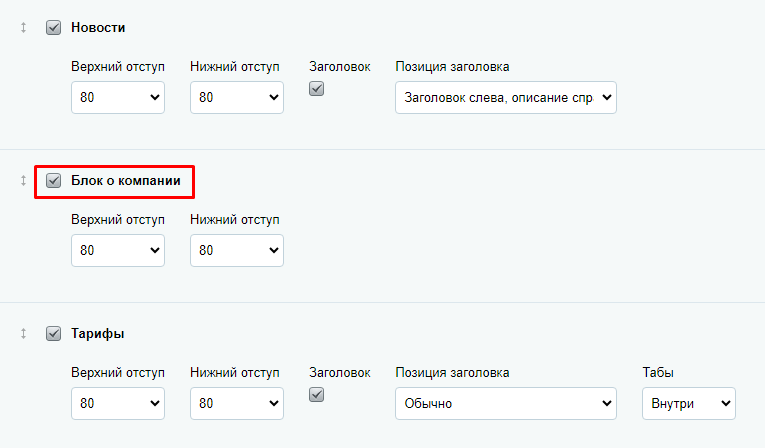The image size is (765, 448).
Task: Click the Блок о компании label
Action: point(126,181)
